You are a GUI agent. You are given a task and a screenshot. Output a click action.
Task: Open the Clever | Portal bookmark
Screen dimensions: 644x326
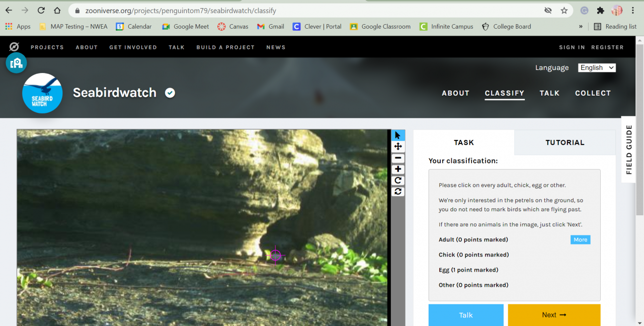317,27
